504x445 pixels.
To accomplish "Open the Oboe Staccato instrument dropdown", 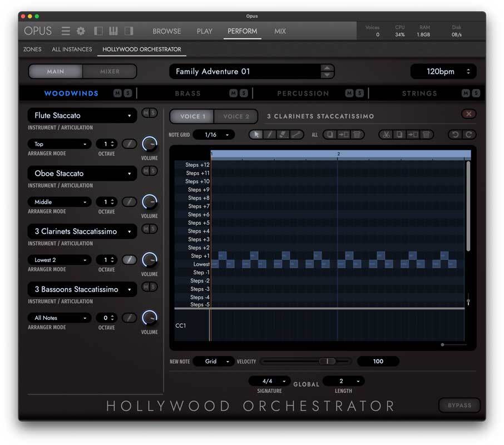I will coord(82,174).
